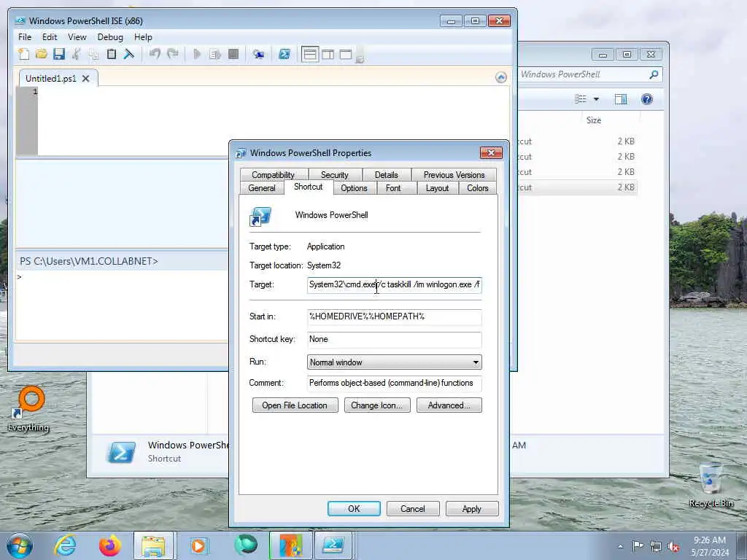Click the New Remote PowerShell Tab icon
The height and width of the screenshot is (560, 747).
259,54
